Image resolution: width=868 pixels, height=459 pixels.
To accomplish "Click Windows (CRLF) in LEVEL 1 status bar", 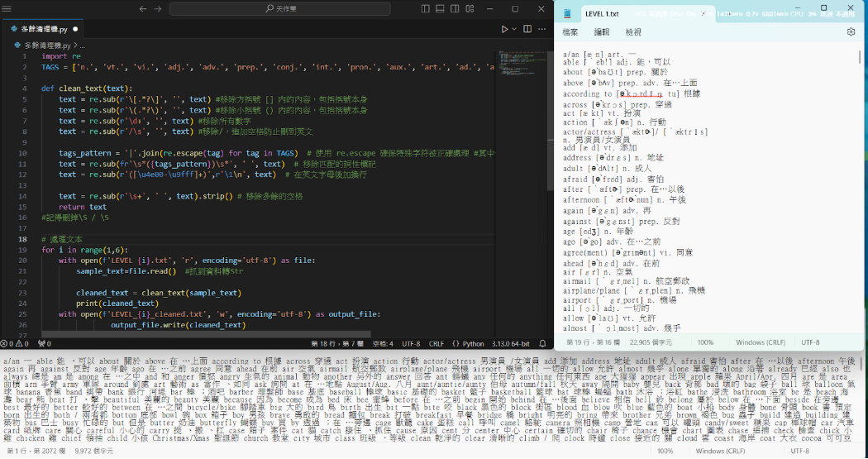I will click(761, 342).
